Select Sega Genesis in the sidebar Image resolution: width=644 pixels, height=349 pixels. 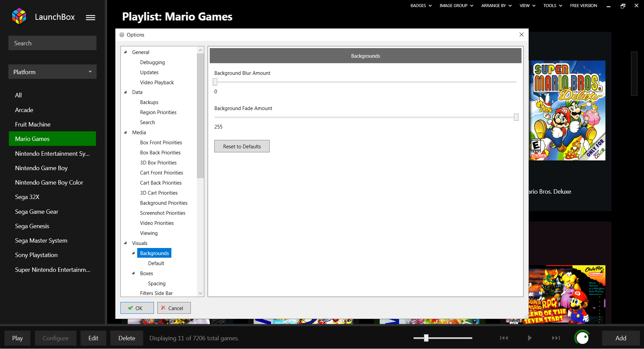[x=52, y=226]
